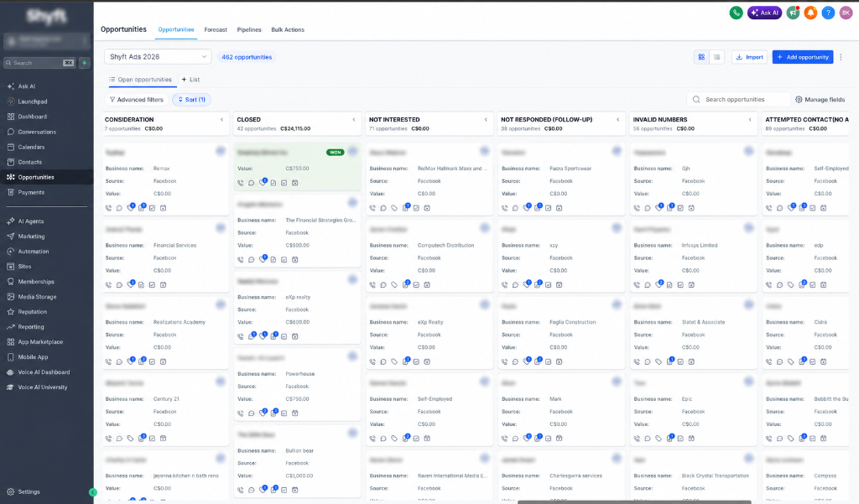Open Calendars in the sidebar
The image size is (859, 504).
point(31,147)
